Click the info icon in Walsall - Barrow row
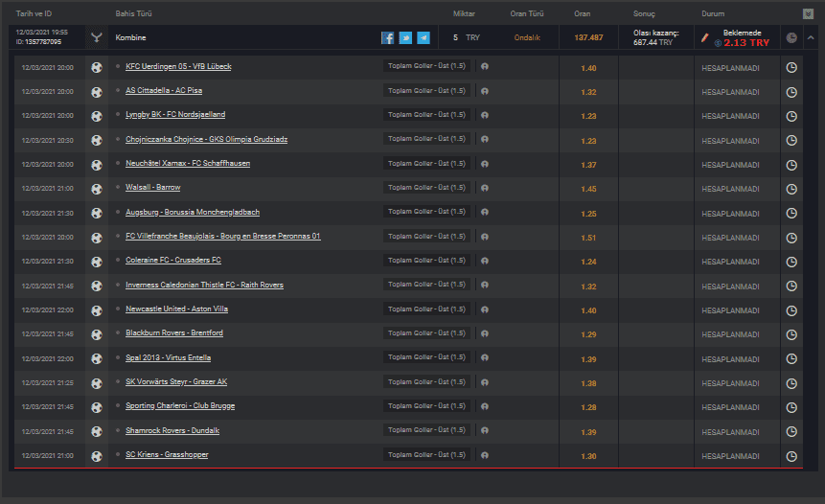 pyautogui.click(x=485, y=188)
